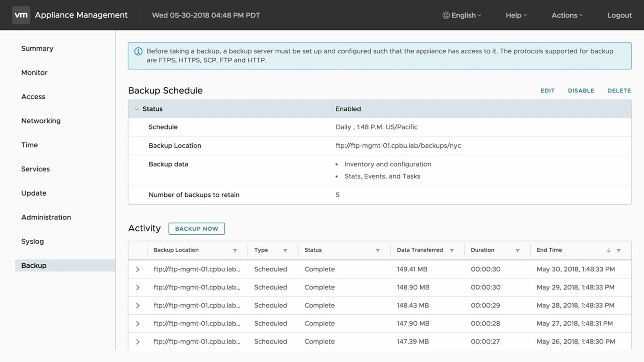
Task: Log out of Appliance Management
Action: (619, 15)
